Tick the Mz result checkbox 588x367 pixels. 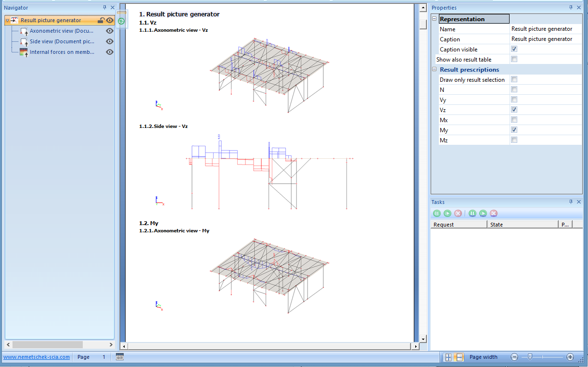tap(514, 140)
